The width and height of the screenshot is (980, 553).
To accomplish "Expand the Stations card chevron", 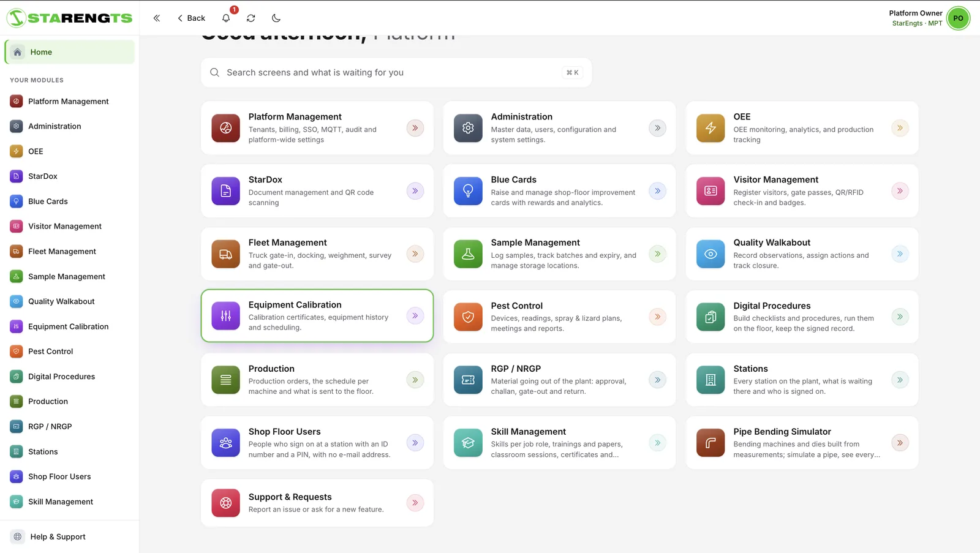I will pyautogui.click(x=900, y=380).
